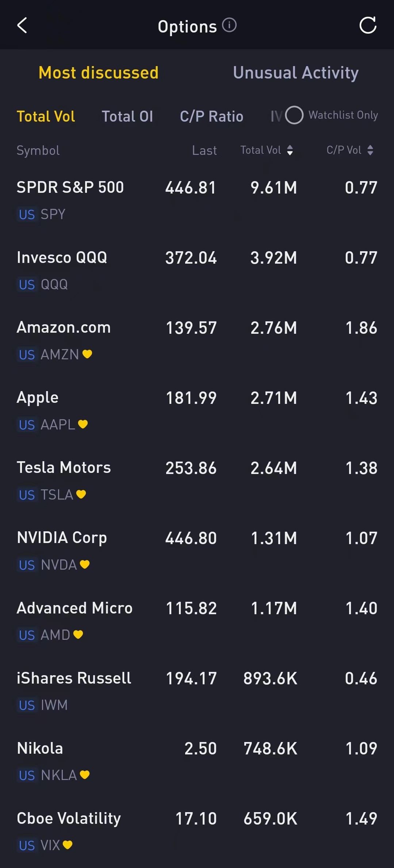This screenshot has width=394, height=868.
Task: Sort by Total Vol column arrows
Action: click(x=290, y=150)
